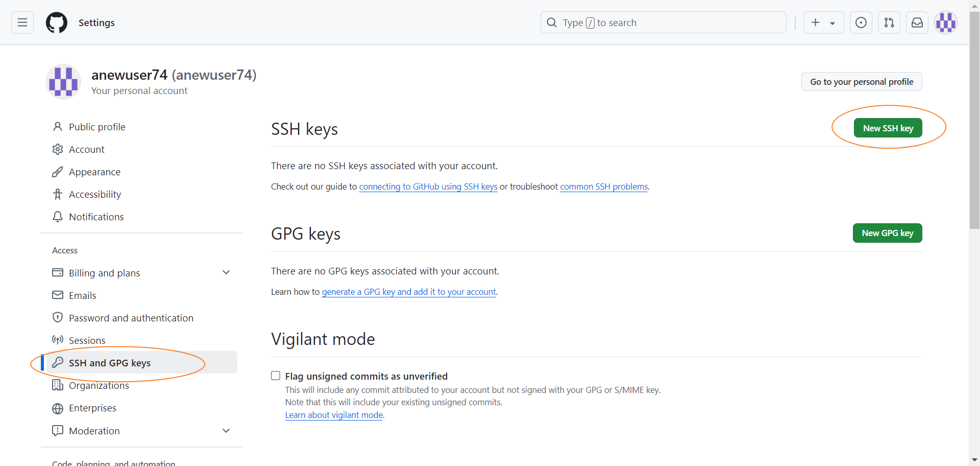
Task: Click the large anewuser74 profile avatar
Action: pos(63,82)
